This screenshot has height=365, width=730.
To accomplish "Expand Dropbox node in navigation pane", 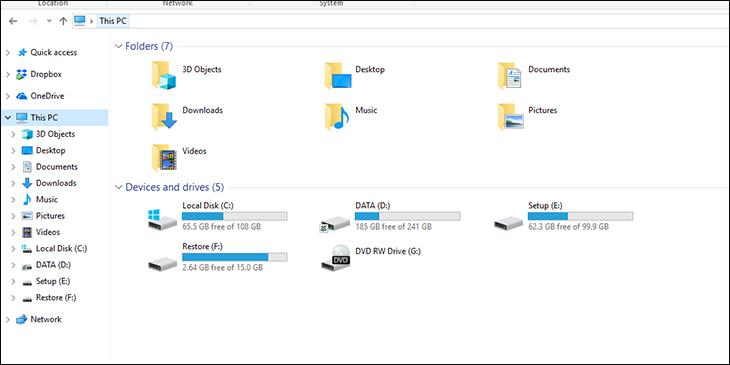I will pyautogui.click(x=8, y=74).
